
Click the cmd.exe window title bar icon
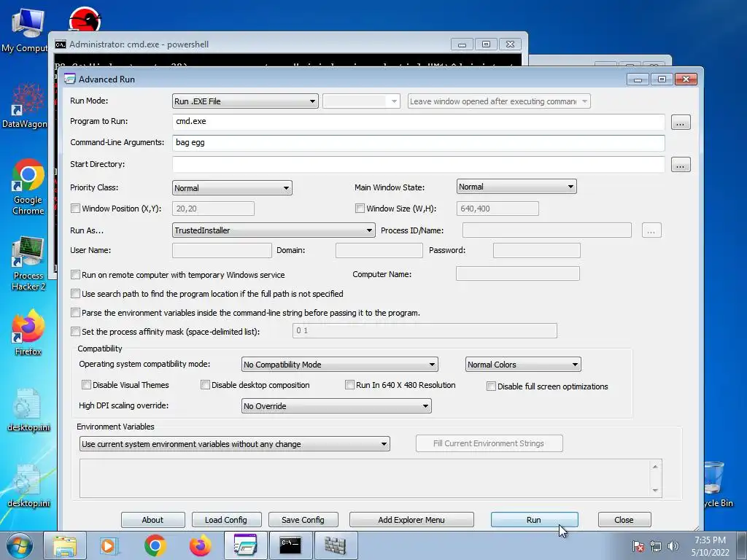point(61,44)
